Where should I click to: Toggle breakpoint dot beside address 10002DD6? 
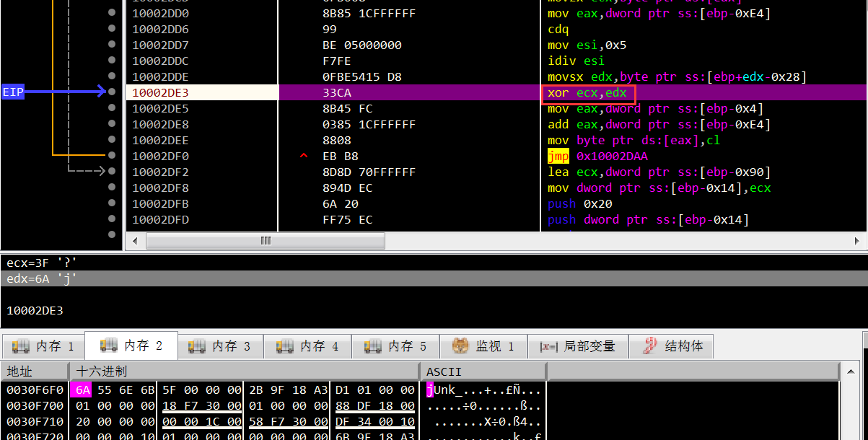112,29
